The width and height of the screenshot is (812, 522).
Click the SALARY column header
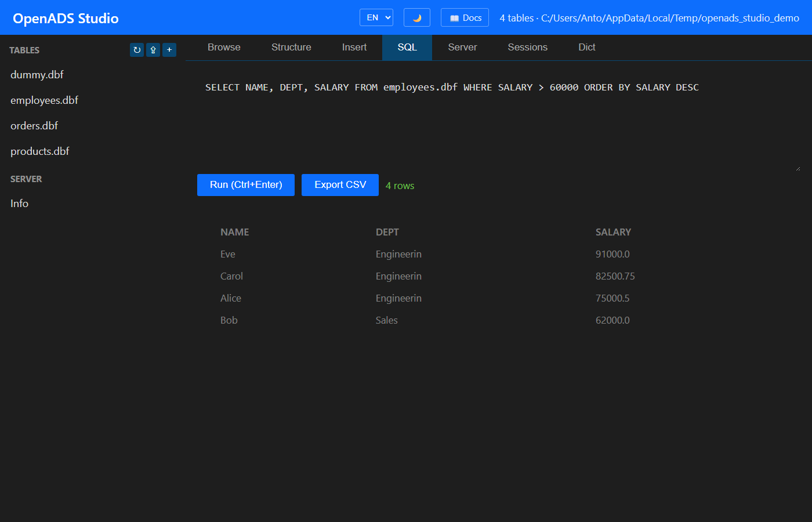[x=613, y=232]
